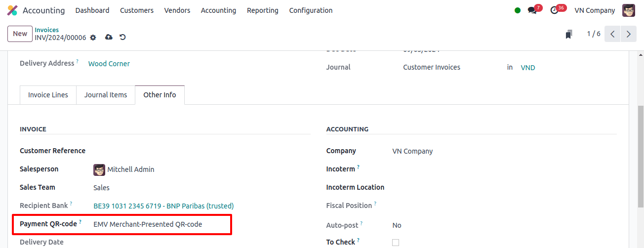This screenshot has width=644, height=248.
Task: Switch to the Journal Items tab
Action: pos(106,95)
